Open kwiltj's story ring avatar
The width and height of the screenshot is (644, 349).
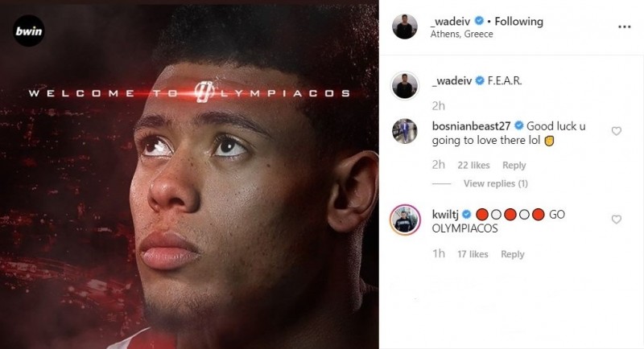coord(405,220)
